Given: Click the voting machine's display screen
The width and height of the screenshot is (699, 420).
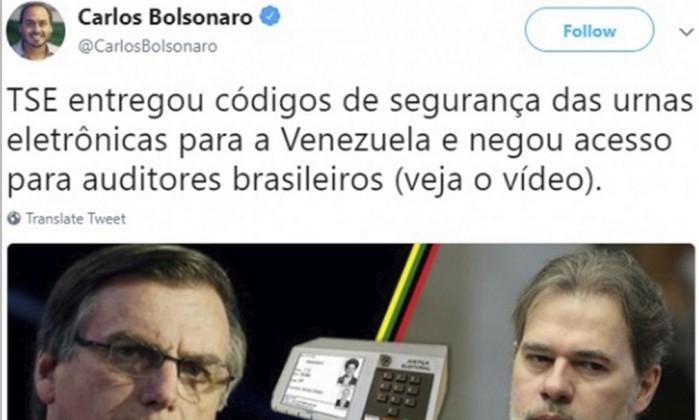Looking at the screenshot, I should click(x=326, y=380).
